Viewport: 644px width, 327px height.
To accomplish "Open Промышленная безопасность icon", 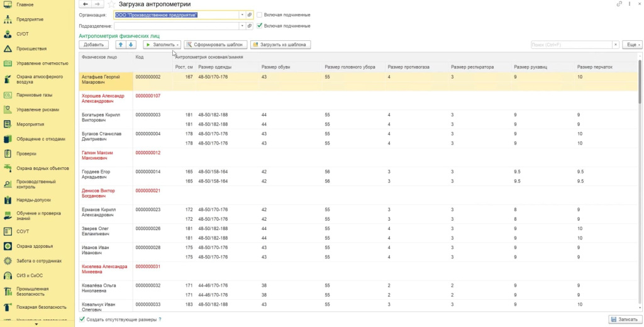I will point(8,291).
